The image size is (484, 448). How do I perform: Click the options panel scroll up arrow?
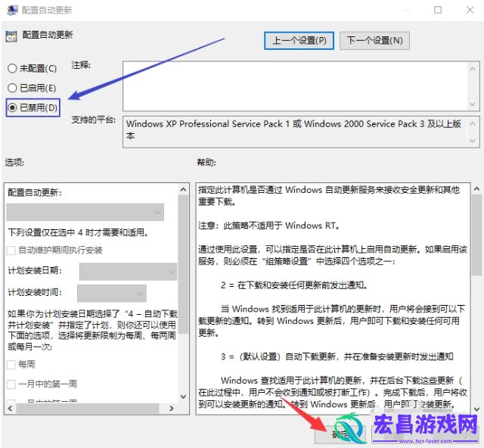pyautogui.click(x=183, y=189)
